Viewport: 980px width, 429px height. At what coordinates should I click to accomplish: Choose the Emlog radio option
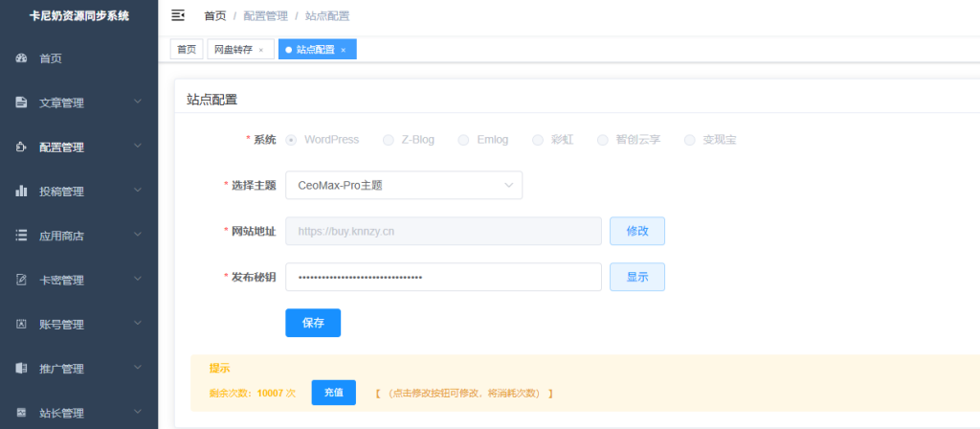(463, 140)
